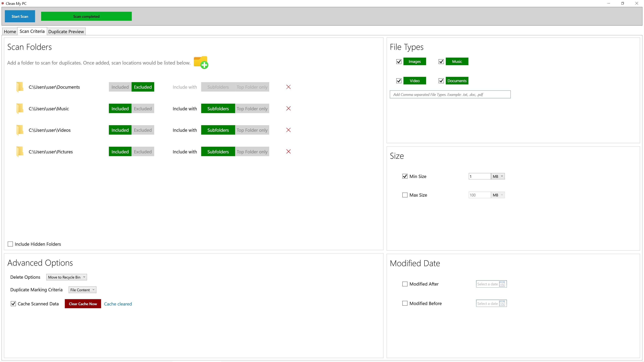The height and width of the screenshot is (362, 644).
Task: Switch to the Duplicate Preview tab
Action: point(66,32)
